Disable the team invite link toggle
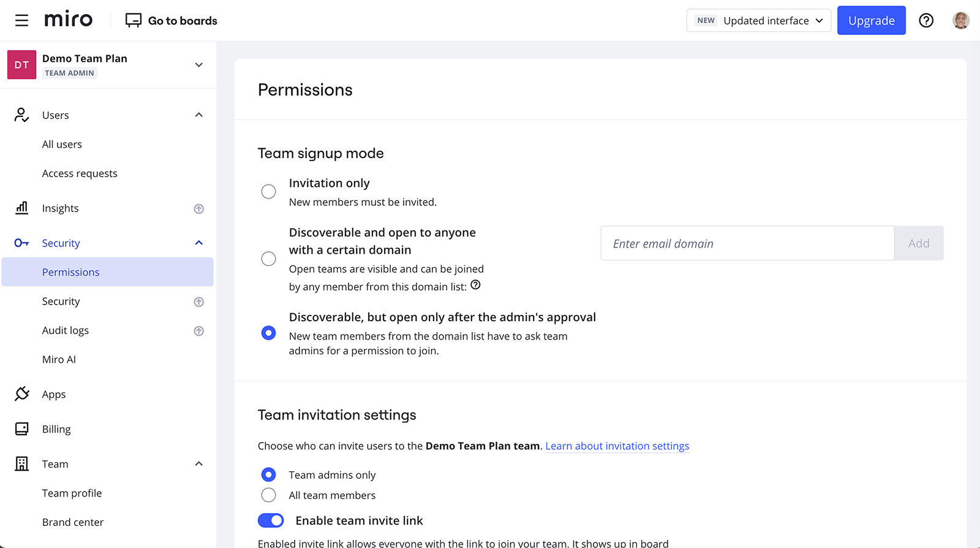 point(271,520)
